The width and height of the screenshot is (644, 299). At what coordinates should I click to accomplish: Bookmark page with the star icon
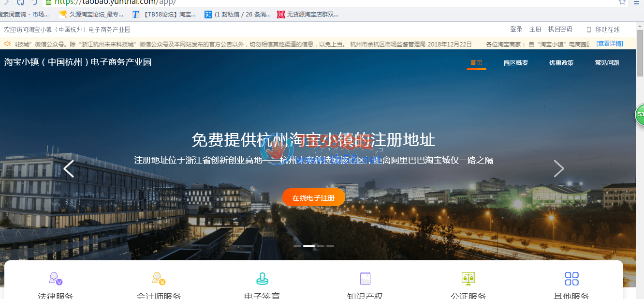(x=622, y=2)
